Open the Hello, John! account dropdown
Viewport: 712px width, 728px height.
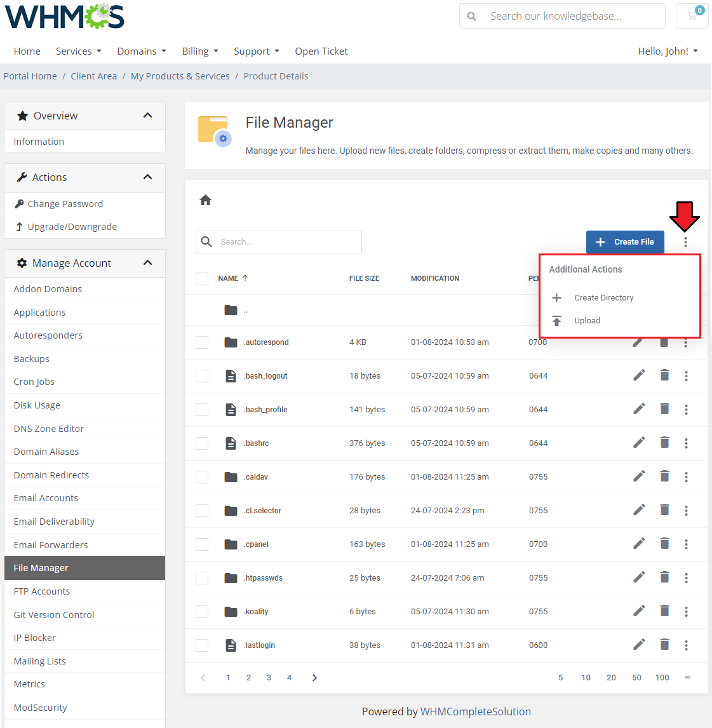(668, 51)
